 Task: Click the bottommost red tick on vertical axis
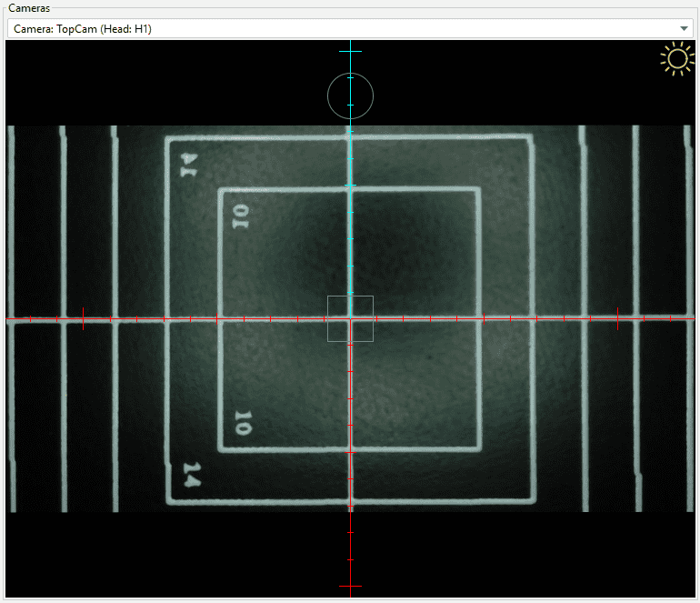350,586
